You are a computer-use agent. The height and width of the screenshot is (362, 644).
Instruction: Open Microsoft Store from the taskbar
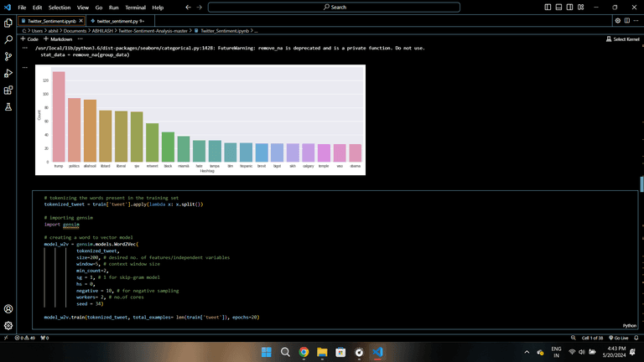[x=340, y=352]
